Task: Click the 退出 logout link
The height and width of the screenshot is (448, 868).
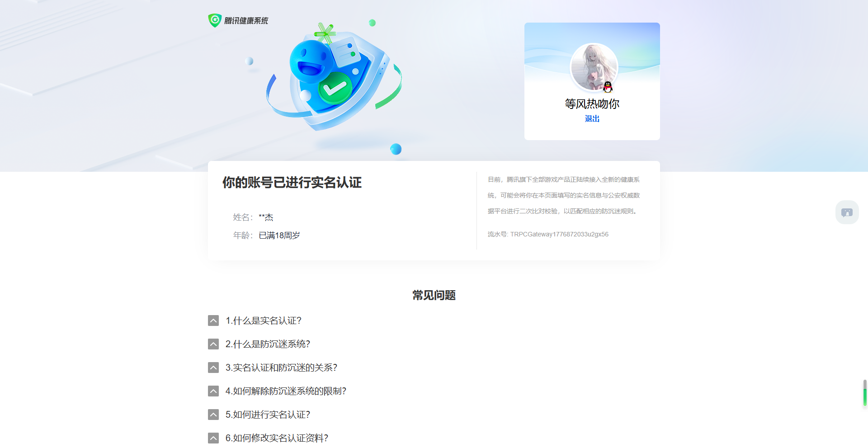Action: [592, 118]
